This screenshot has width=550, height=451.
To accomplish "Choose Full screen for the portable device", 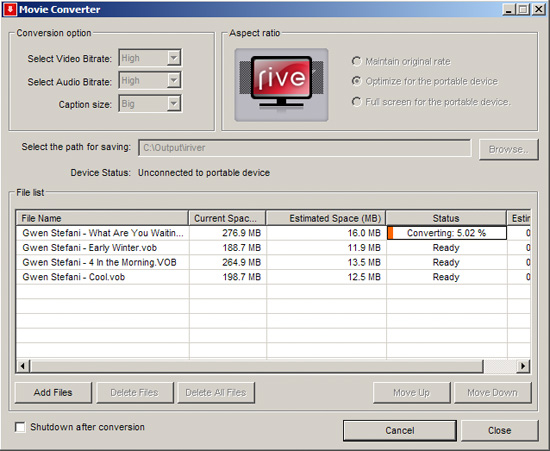I will 357,102.
